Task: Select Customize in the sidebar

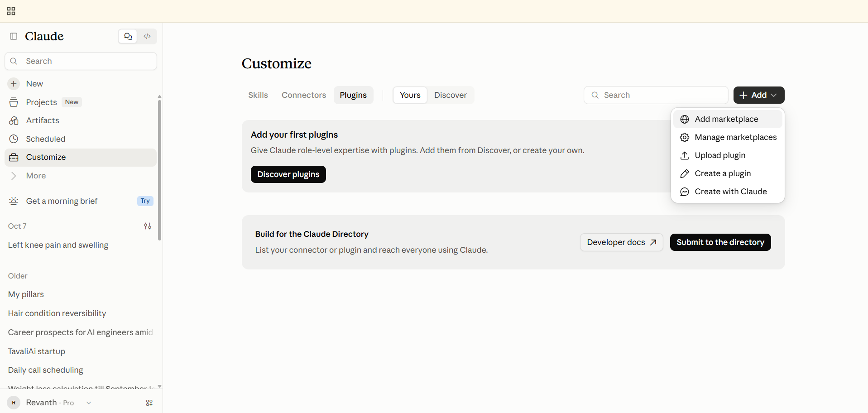Action: coord(81,157)
